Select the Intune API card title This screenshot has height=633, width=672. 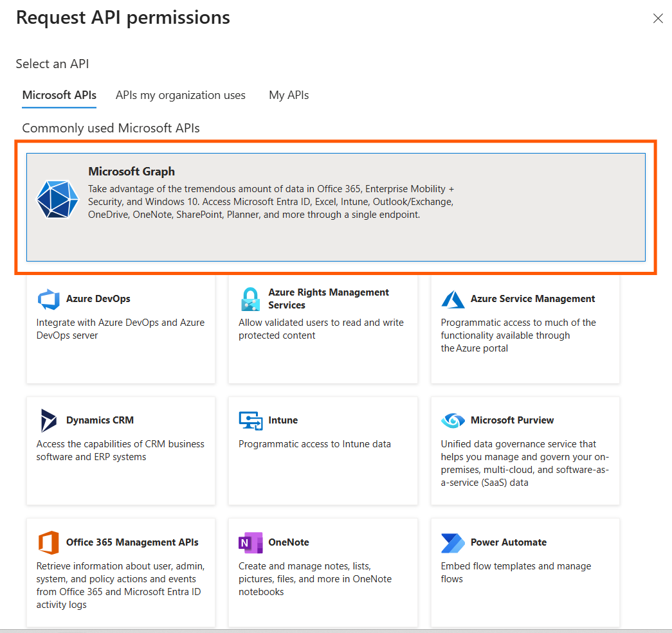pos(283,420)
